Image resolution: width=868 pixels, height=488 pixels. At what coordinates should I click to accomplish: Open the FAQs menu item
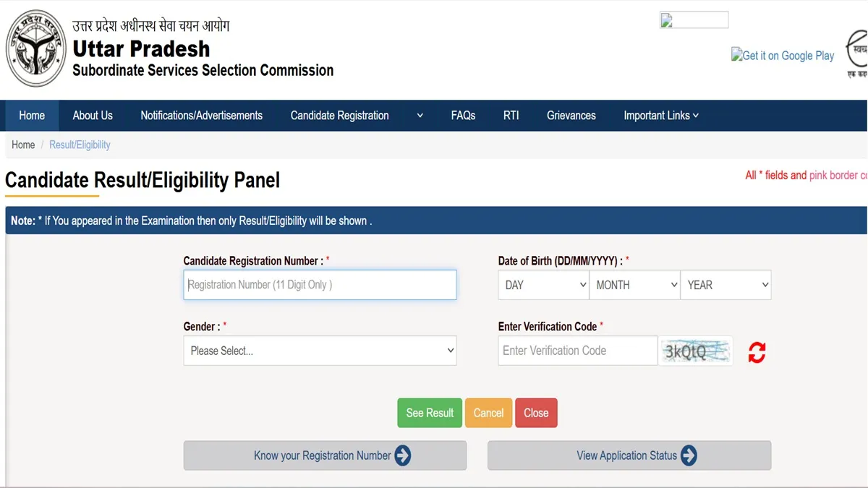pos(463,116)
